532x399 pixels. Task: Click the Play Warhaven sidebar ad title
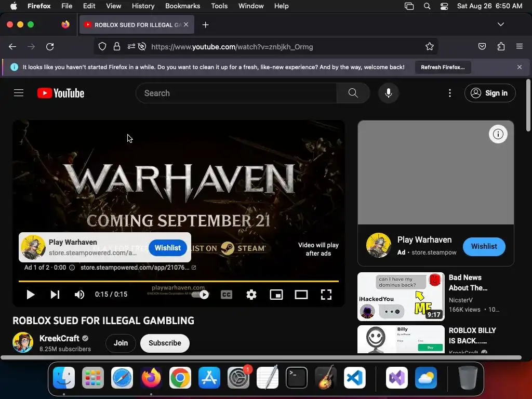tap(424, 240)
